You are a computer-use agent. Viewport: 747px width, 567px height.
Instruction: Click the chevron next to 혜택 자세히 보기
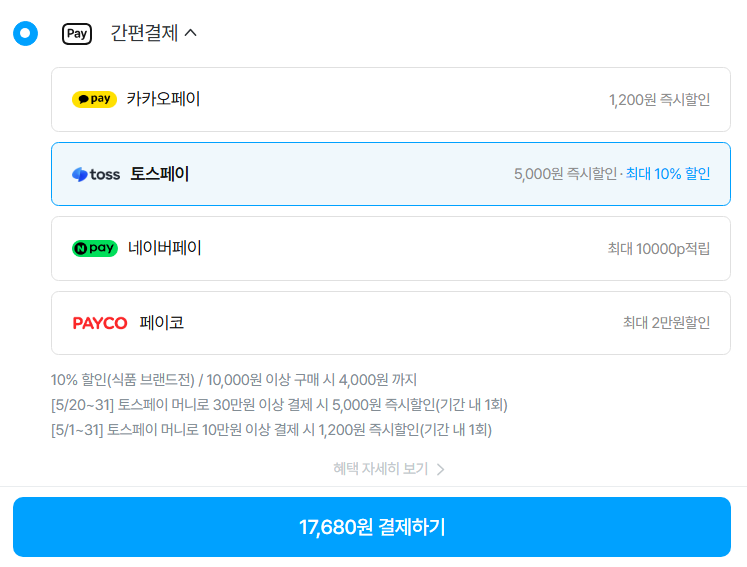coord(441,469)
